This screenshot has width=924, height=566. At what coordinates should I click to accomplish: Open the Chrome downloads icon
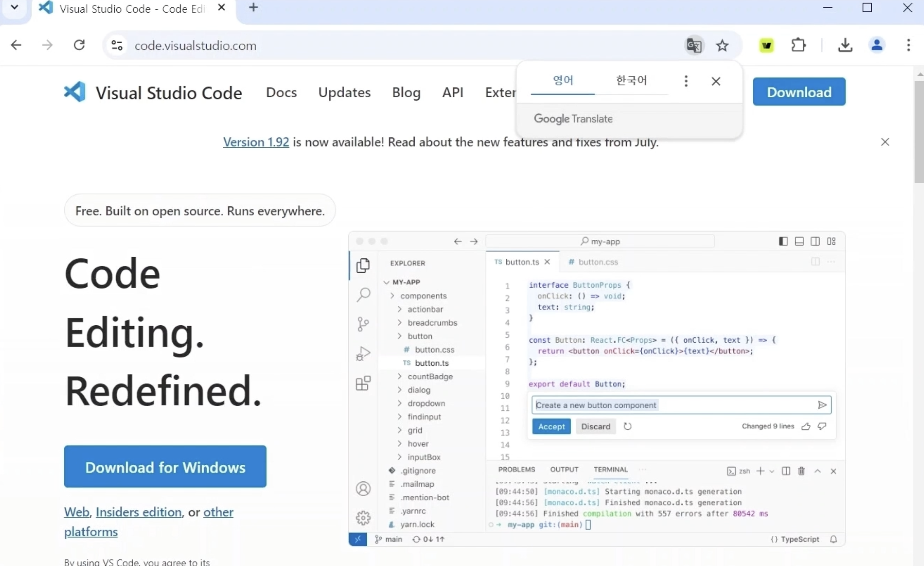(x=845, y=45)
